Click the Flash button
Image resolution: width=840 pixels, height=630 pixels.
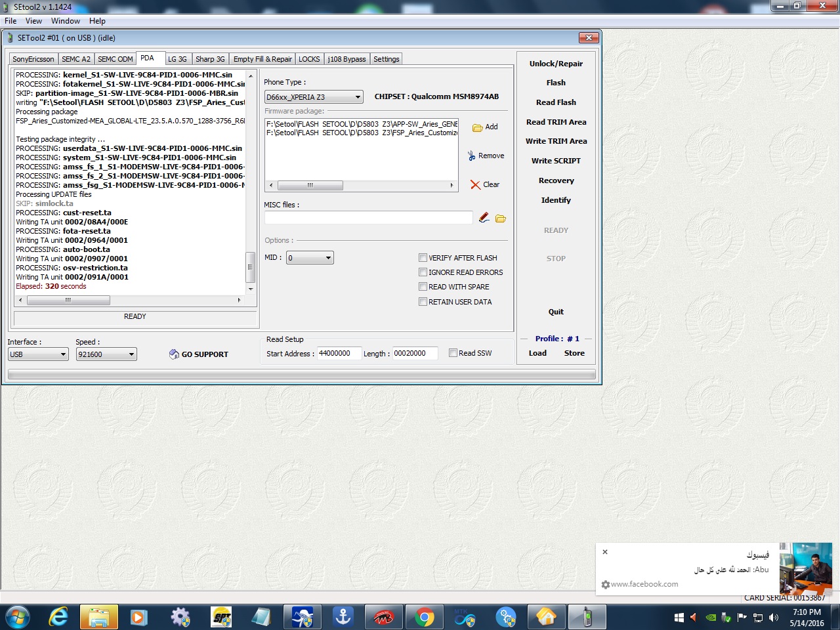tap(556, 83)
